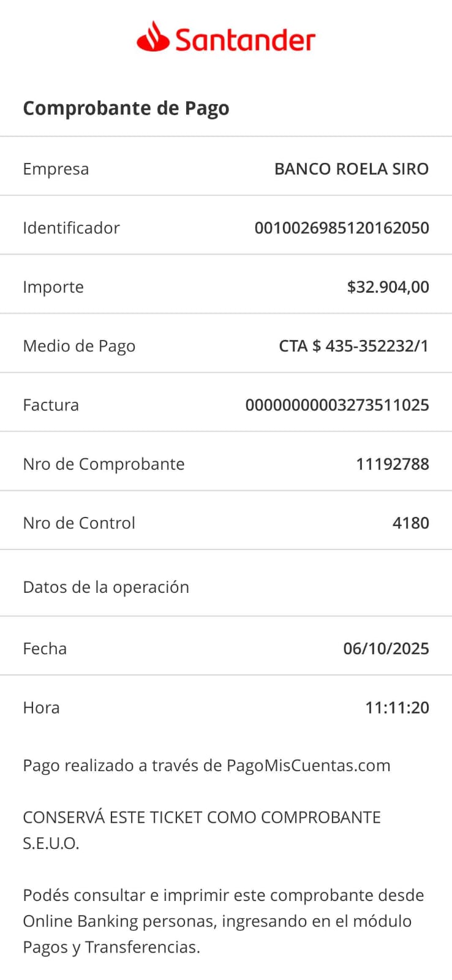Click the Hora value 11:11:20

397,708
